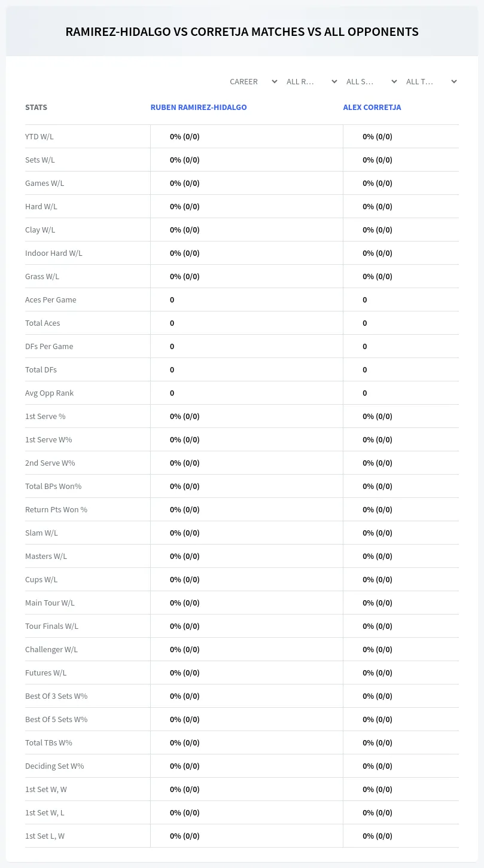
Task: Click the STATS column header
Action: (x=36, y=108)
